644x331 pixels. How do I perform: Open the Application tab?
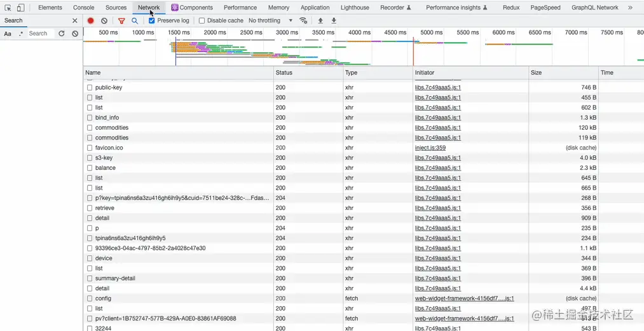click(x=315, y=8)
